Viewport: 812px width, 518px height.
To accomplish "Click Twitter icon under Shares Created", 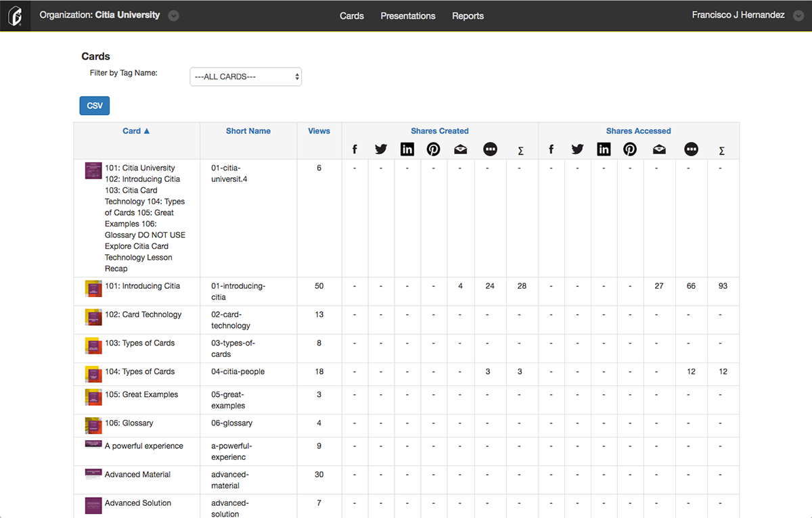I will coord(381,149).
